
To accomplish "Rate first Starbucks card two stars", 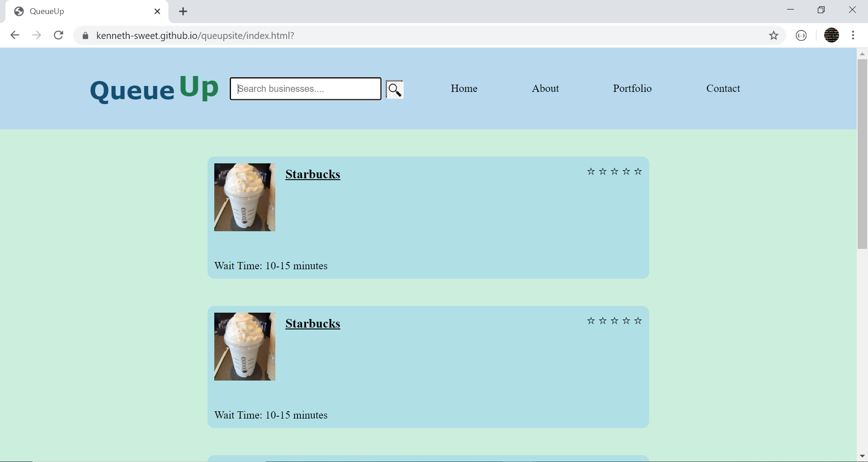I will coord(603,171).
